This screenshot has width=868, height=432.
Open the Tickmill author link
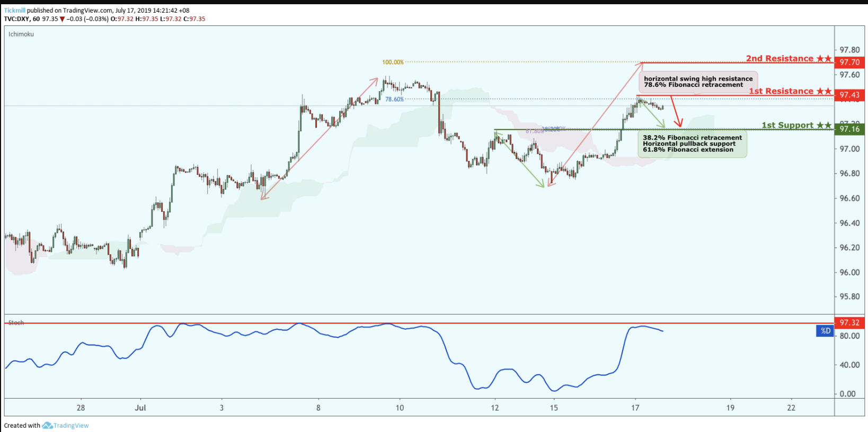[15, 10]
